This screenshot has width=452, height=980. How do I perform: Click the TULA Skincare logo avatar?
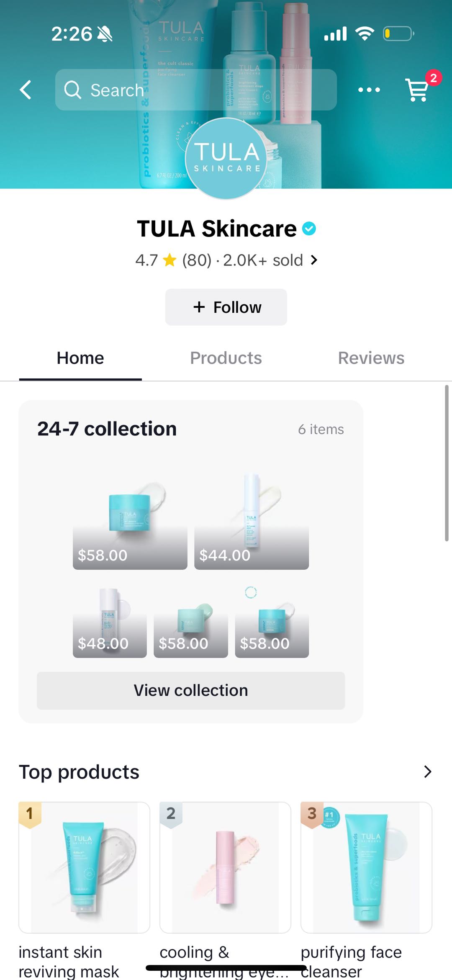click(x=226, y=158)
